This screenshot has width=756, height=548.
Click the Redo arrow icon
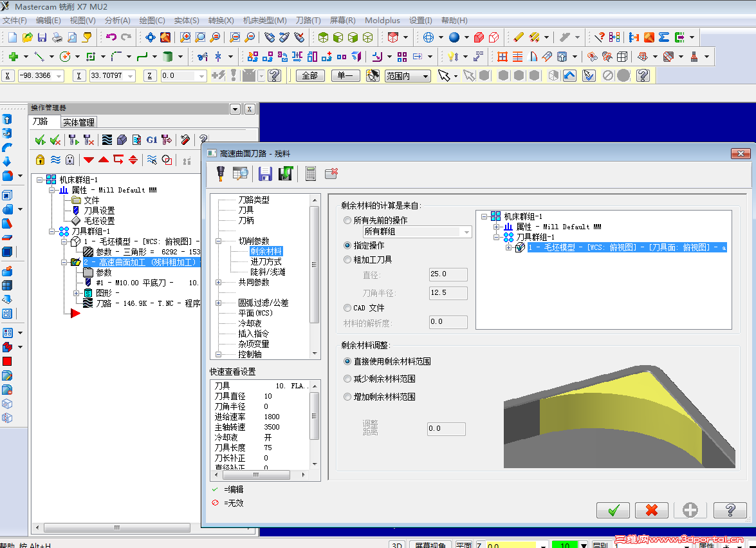coord(126,37)
